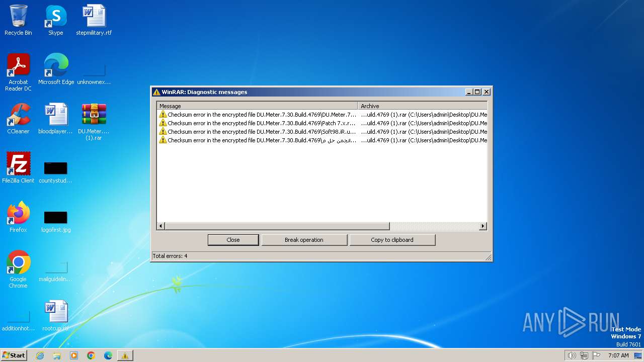This screenshot has height=362, width=644.
Task: Open the Recycle Bin desktop icon
Action: [x=18, y=20]
